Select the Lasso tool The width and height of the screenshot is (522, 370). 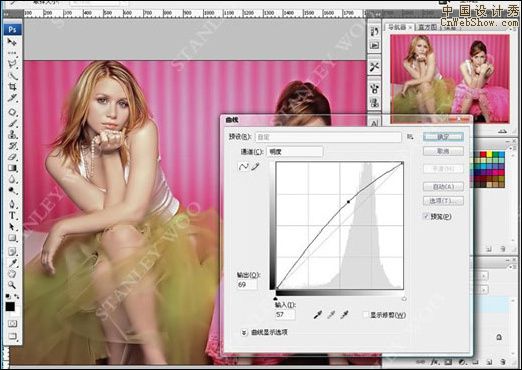coord(12,64)
